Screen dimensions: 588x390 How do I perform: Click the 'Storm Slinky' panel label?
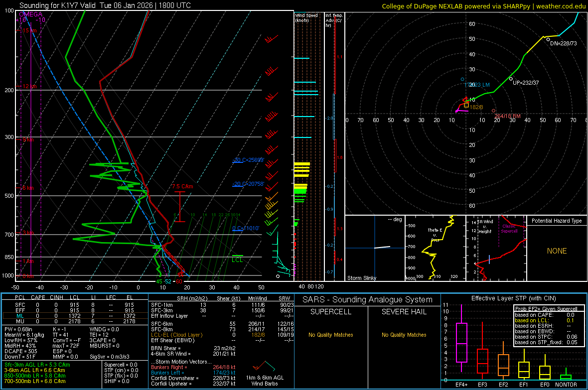[361, 278]
